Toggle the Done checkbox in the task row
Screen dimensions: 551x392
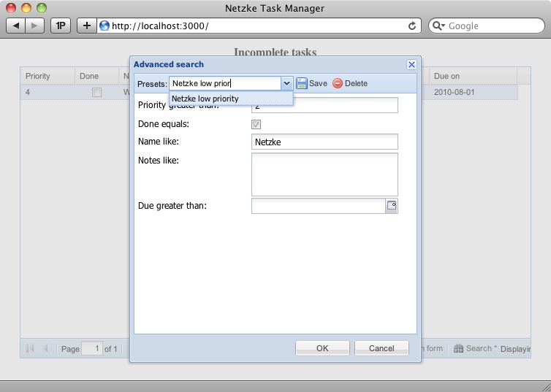click(x=96, y=92)
